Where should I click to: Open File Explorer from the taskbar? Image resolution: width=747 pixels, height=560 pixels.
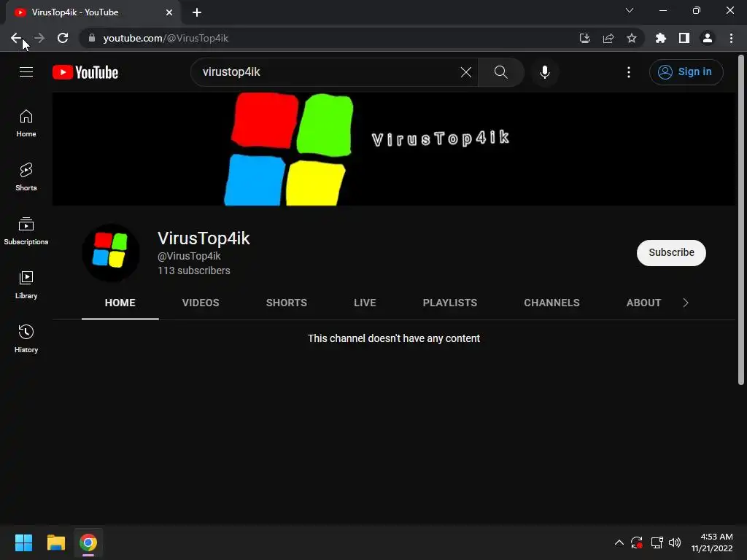pyautogui.click(x=55, y=542)
